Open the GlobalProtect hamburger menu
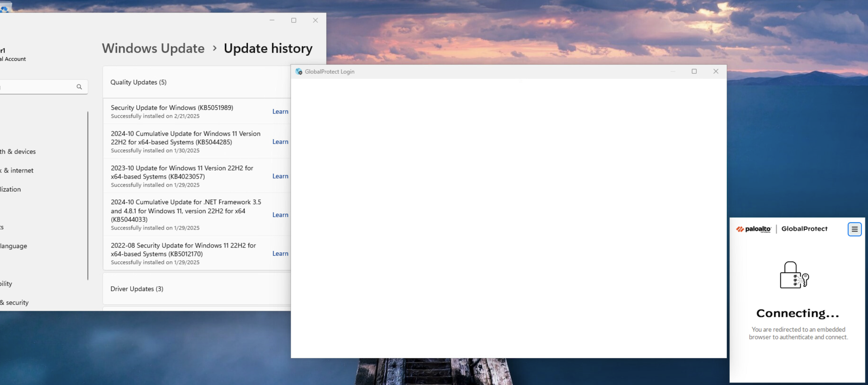The width and height of the screenshot is (868, 385). pyautogui.click(x=854, y=229)
